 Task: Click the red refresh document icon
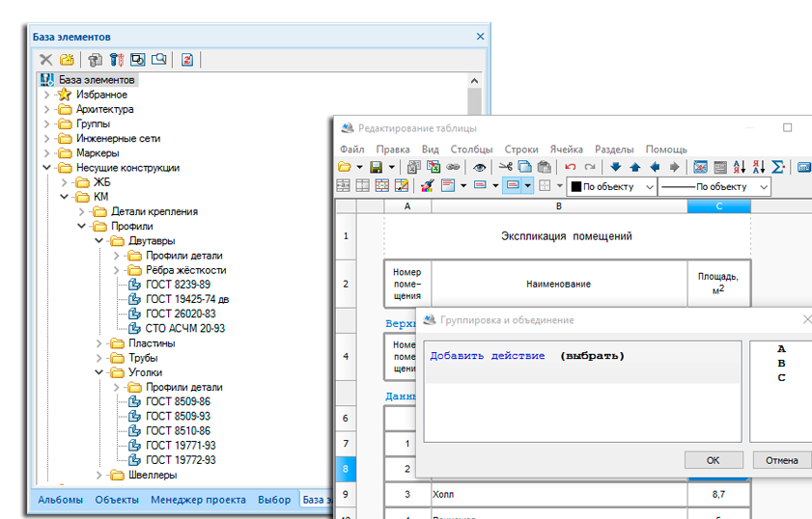pos(187,60)
